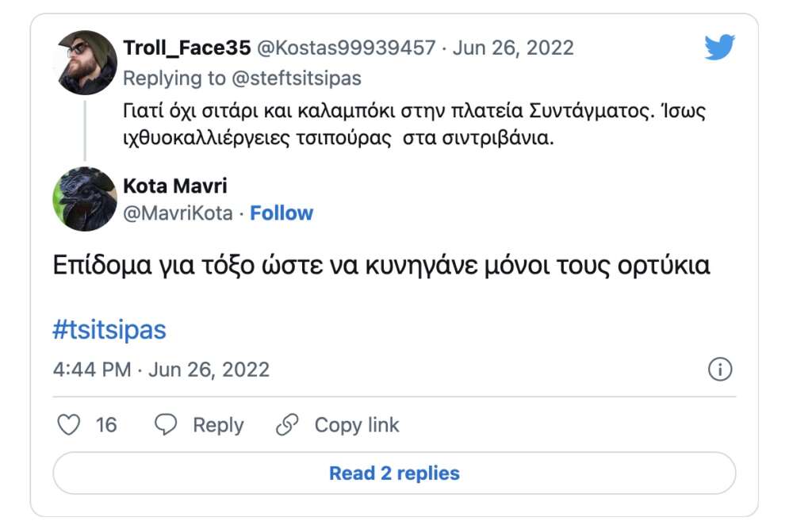Click the main tweet text about Επίδομα
Screen dimensions: 812x525
click(381, 266)
